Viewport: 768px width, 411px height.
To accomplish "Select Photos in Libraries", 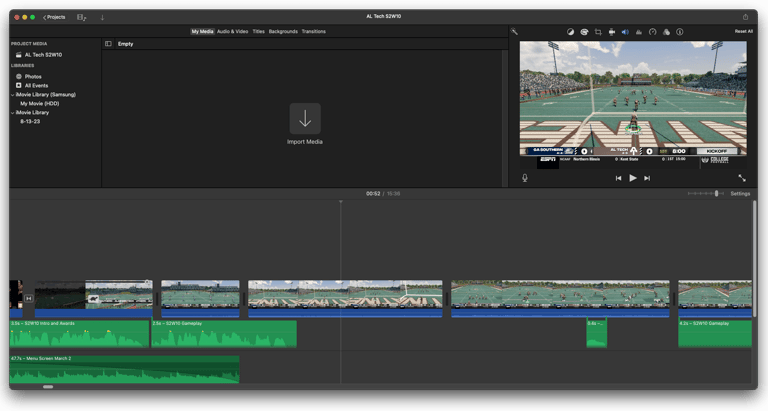I will coord(33,76).
